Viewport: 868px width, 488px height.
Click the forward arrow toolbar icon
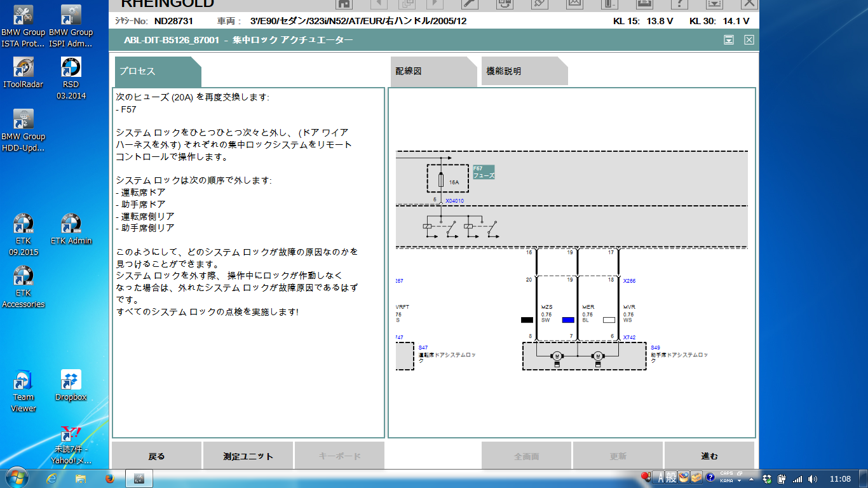(435, 4)
